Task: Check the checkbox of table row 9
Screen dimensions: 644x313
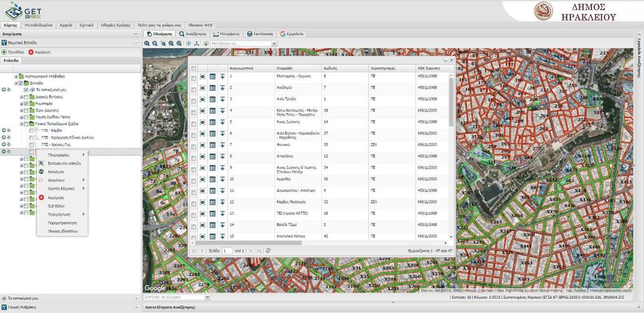Action: click(194, 169)
